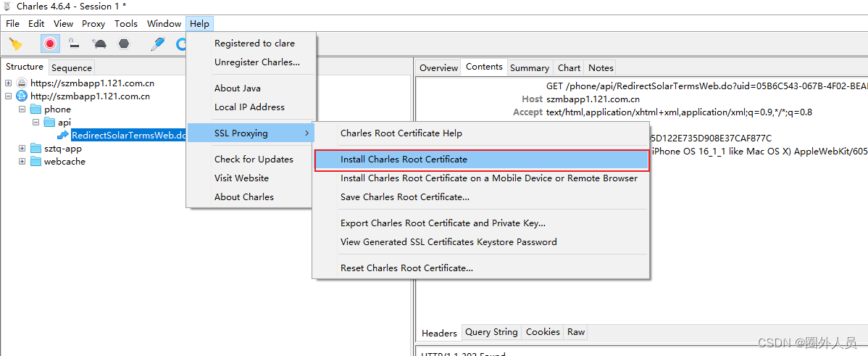This screenshot has width=868, height=356.
Task: Toggle breakpoints with the hexagon icon
Action: pos(125,44)
